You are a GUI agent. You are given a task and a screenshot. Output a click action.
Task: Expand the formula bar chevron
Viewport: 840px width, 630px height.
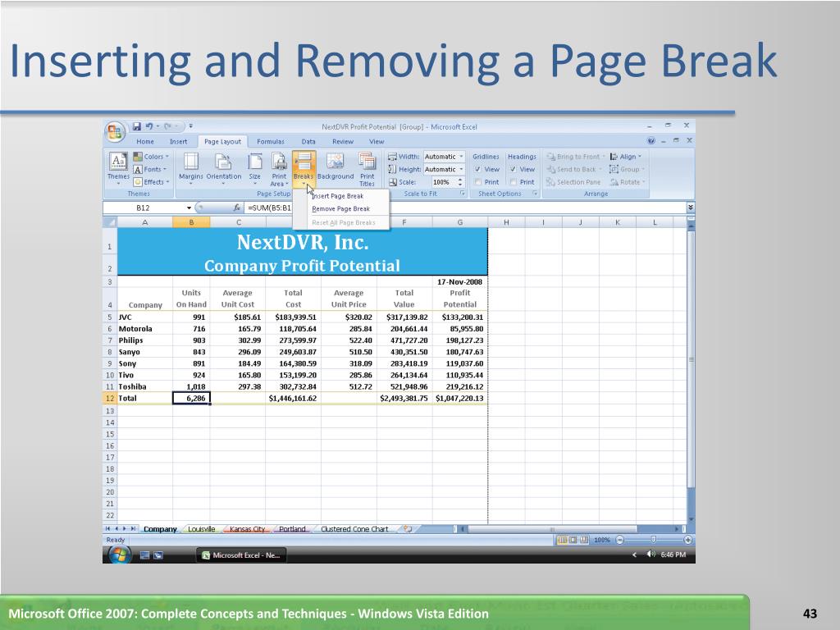pos(691,208)
